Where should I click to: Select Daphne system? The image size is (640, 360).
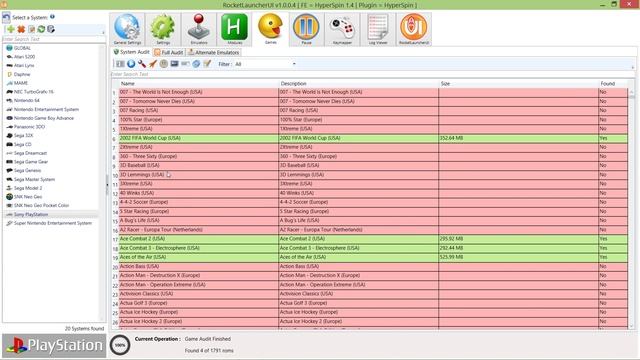coord(22,74)
